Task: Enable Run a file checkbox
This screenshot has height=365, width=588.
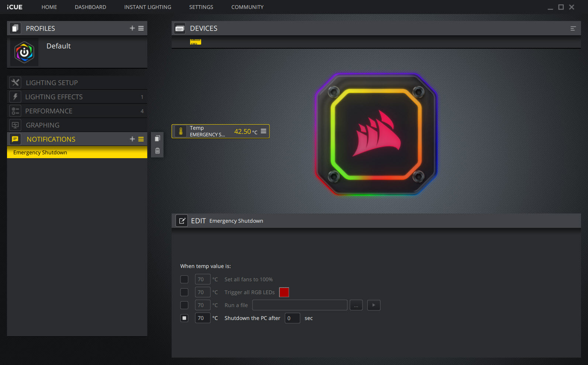Action: point(184,305)
